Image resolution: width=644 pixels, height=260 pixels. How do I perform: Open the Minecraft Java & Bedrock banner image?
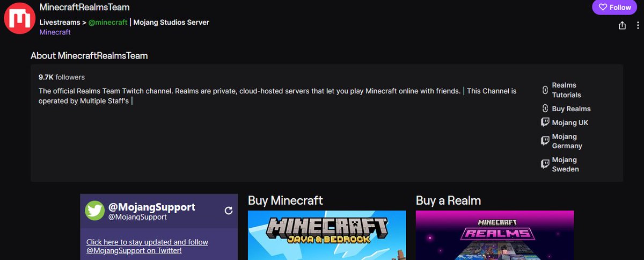pyautogui.click(x=327, y=235)
